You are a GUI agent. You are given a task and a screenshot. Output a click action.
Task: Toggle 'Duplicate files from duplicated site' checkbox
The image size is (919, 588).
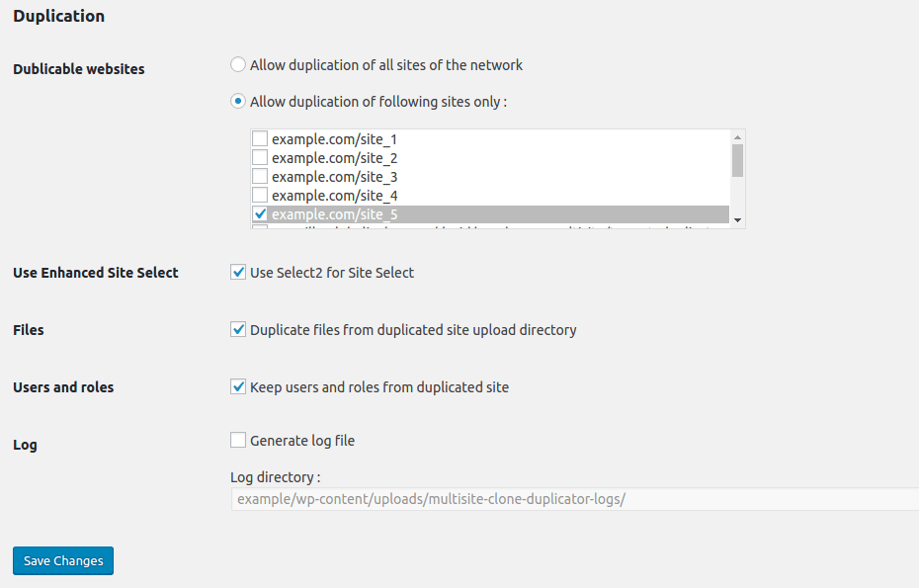point(238,329)
